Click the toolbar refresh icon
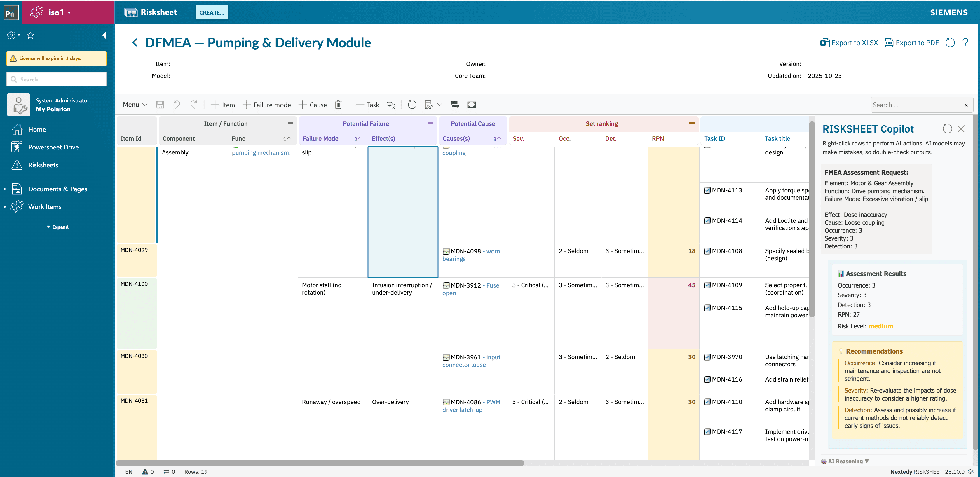Image resolution: width=980 pixels, height=477 pixels. pyautogui.click(x=412, y=105)
